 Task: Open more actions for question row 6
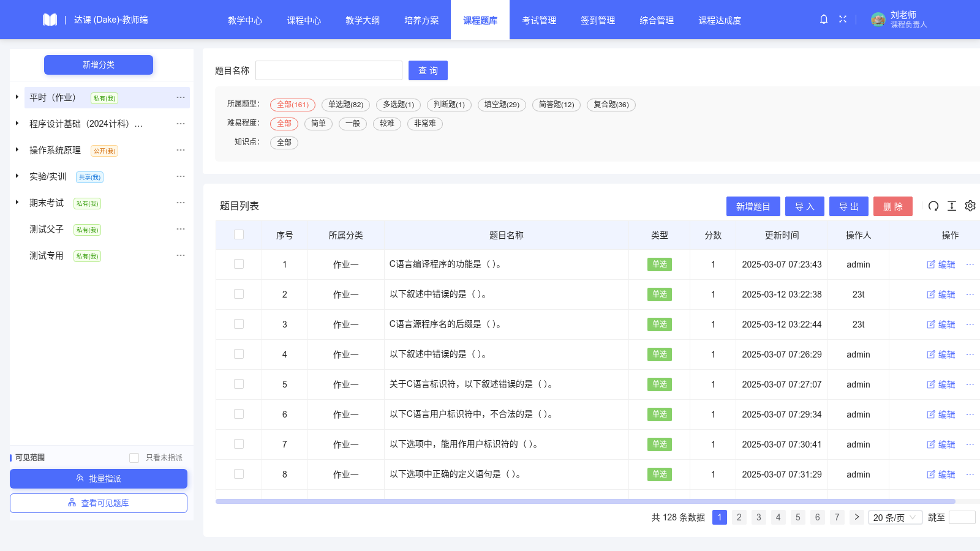coord(970,414)
